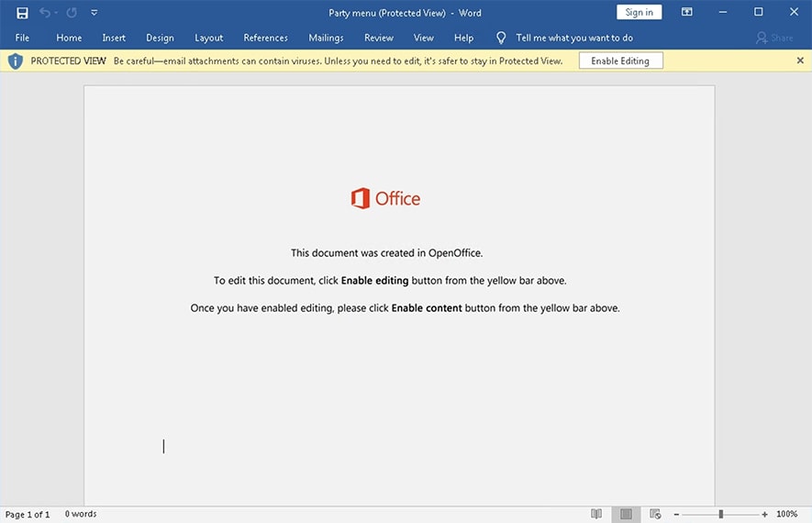
Task: Click 'This document was created in OpenOffice.' line
Action: pyautogui.click(x=386, y=253)
